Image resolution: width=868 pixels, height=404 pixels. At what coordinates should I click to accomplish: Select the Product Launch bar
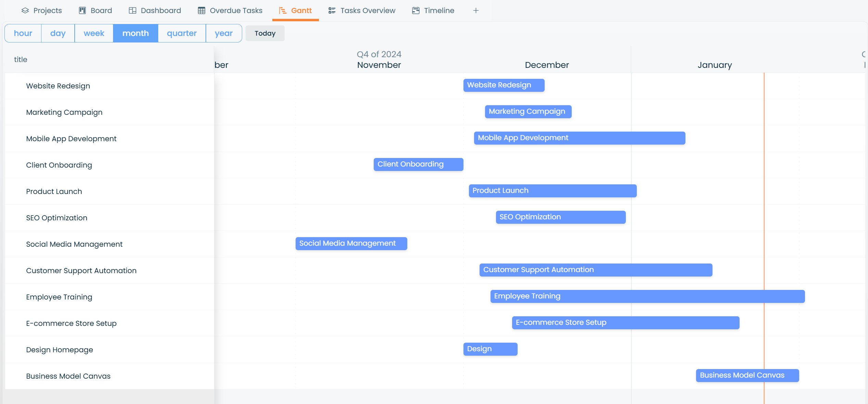553,191
